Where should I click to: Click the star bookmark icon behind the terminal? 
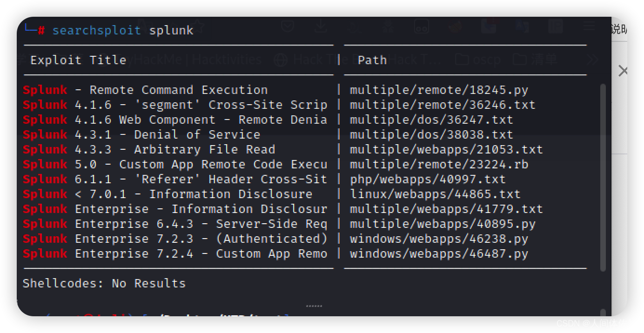(199, 27)
